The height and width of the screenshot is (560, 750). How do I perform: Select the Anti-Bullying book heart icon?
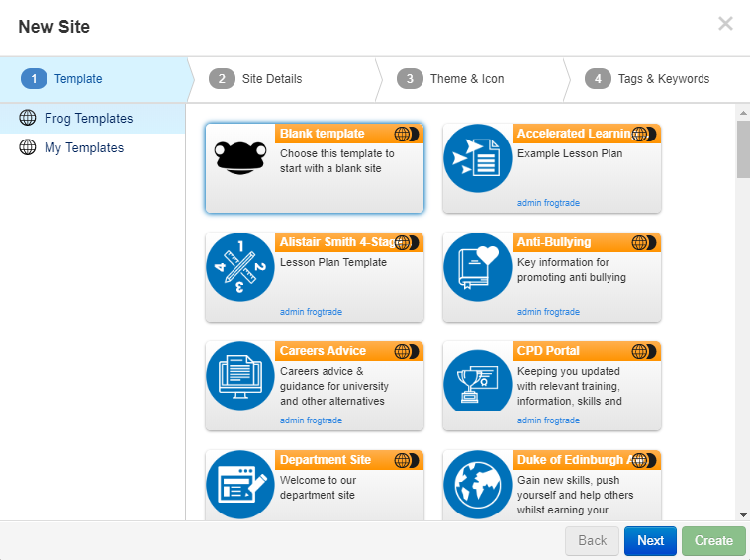coord(477,267)
